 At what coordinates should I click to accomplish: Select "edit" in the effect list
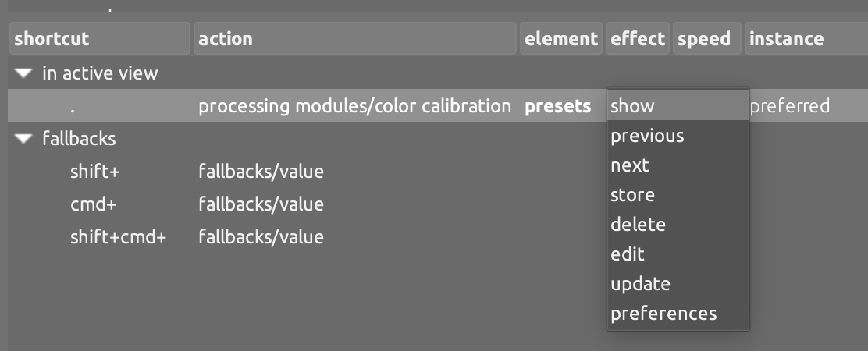[628, 254]
